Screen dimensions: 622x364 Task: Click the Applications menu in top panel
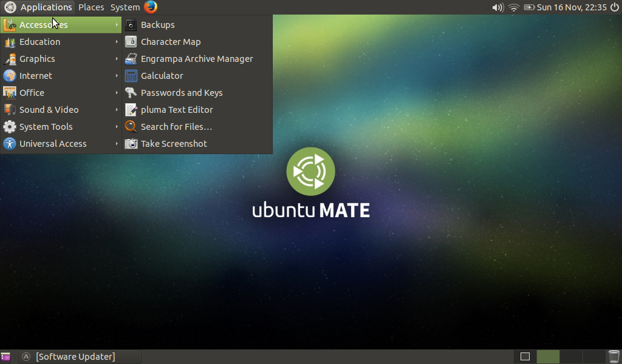click(38, 7)
